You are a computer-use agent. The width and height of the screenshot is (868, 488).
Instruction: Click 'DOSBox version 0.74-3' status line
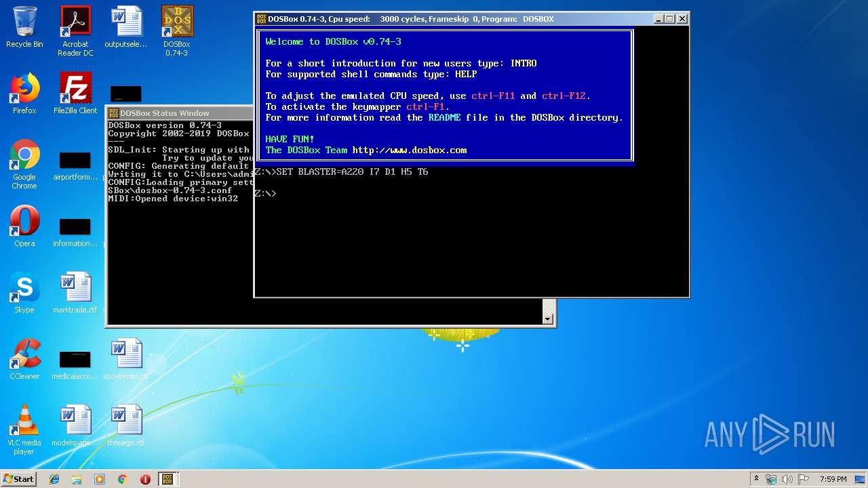pyautogui.click(x=165, y=125)
